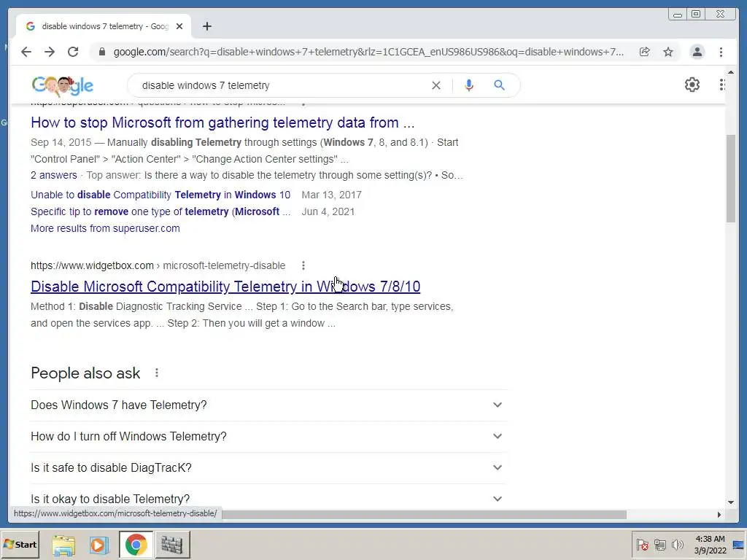The height and width of the screenshot is (560, 747).
Task: Open the Windows Start menu
Action: pos(20,544)
